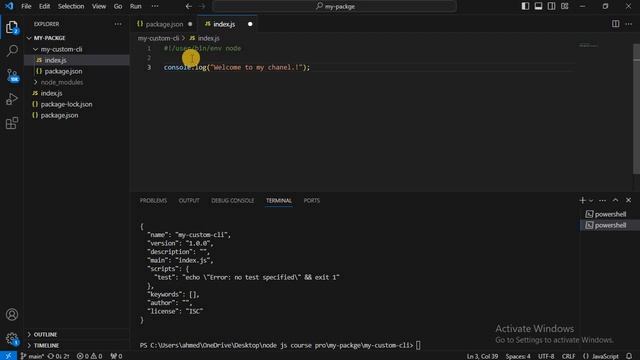Change line endings via CRLF
The width and height of the screenshot is (640, 360).
click(x=568, y=356)
